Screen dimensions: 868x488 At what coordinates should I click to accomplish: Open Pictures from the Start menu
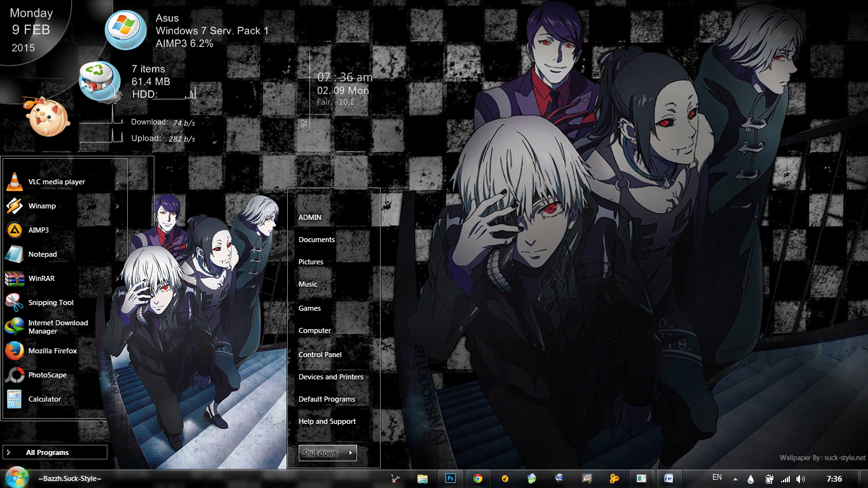(x=311, y=262)
